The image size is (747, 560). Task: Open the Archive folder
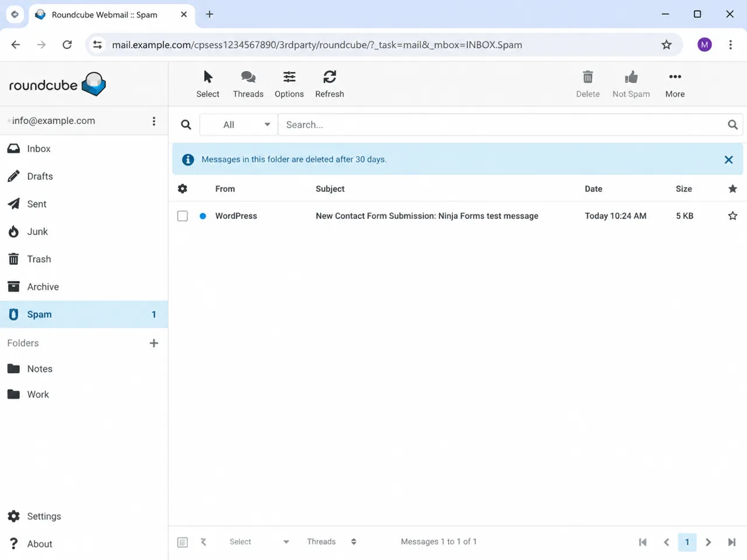pos(84,286)
